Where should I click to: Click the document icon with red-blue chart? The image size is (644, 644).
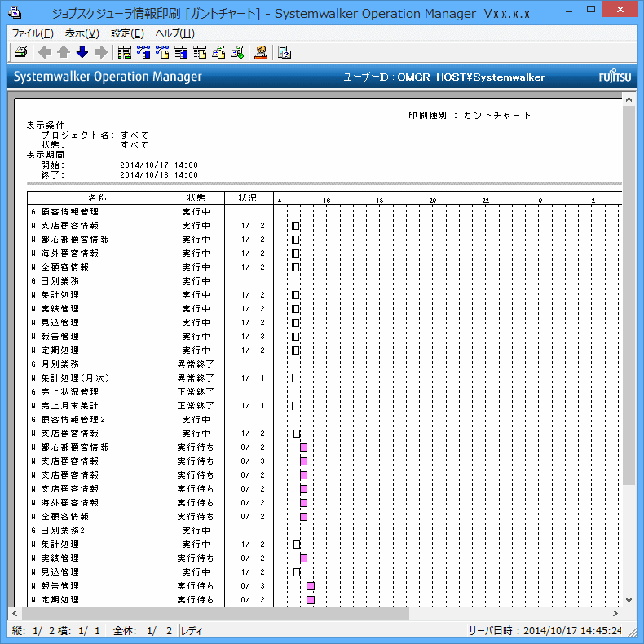(218, 52)
